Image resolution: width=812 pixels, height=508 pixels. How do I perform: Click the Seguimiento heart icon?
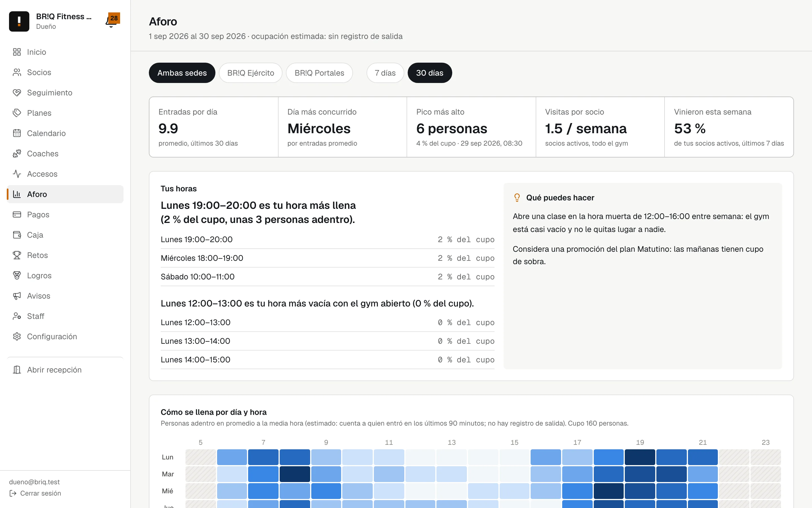click(17, 93)
